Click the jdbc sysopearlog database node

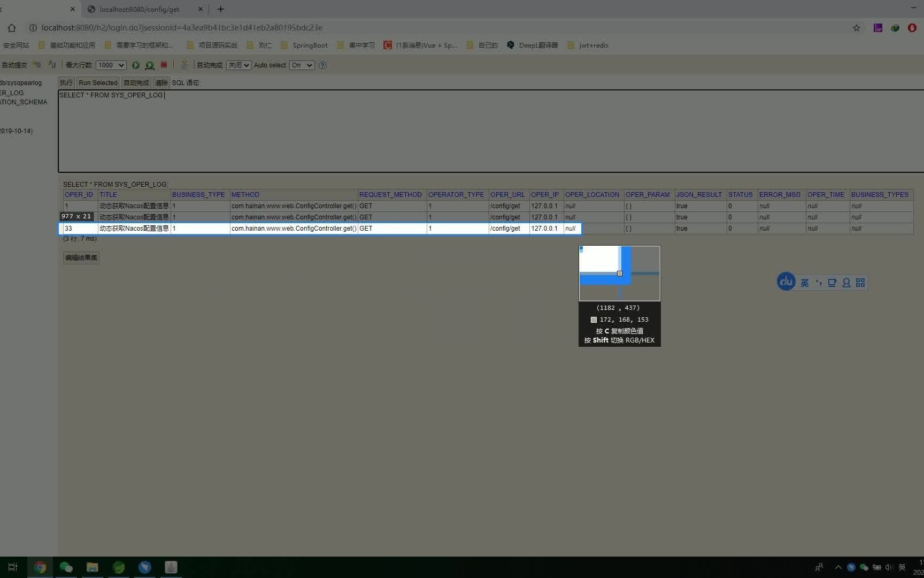pos(21,83)
